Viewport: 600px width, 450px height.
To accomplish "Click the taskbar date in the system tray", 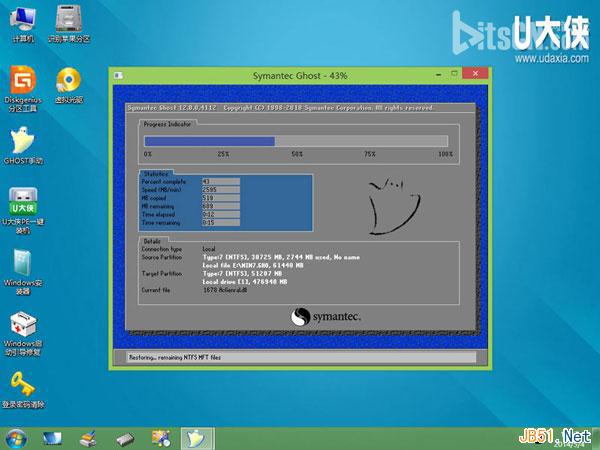I will click(569, 444).
